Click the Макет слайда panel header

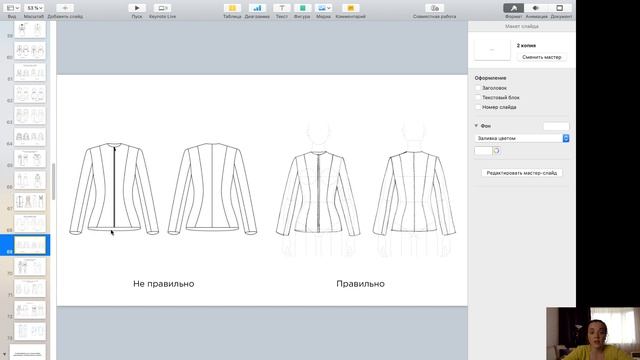click(x=522, y=27)
